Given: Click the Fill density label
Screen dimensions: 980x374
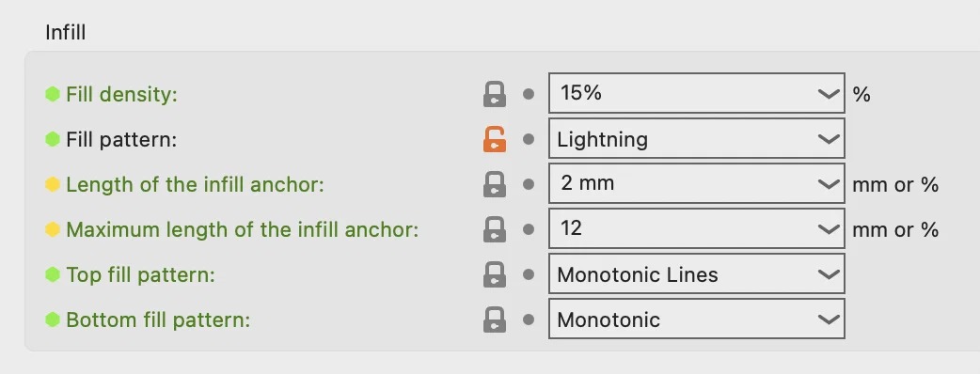Looking at the screenshot, I should pyautogui.click(x=122, y=94).
